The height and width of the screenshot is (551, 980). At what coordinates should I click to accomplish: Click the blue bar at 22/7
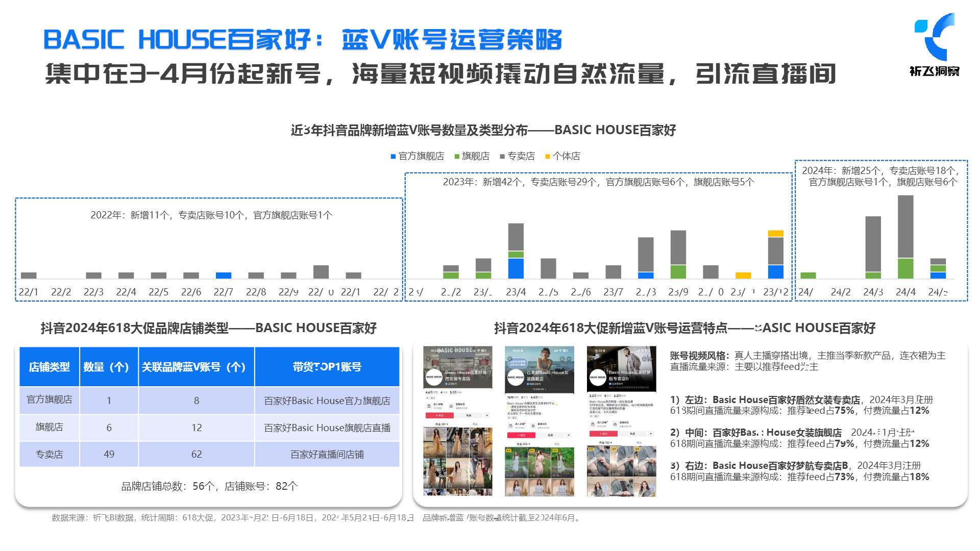[224, 275]
